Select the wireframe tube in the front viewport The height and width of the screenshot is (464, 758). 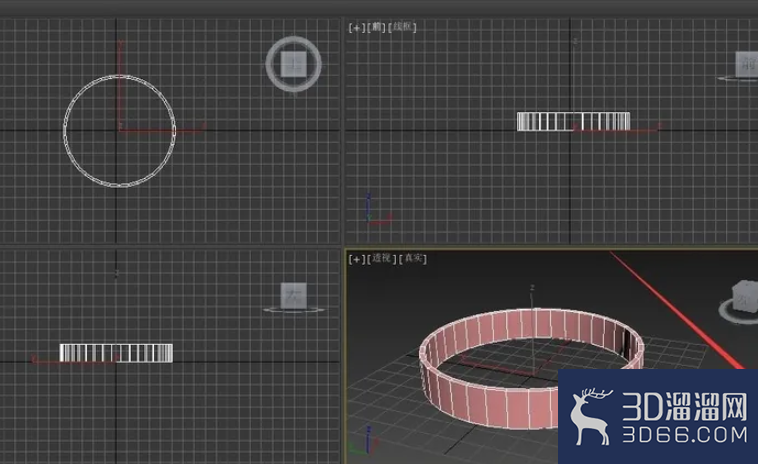click(573, 121)
